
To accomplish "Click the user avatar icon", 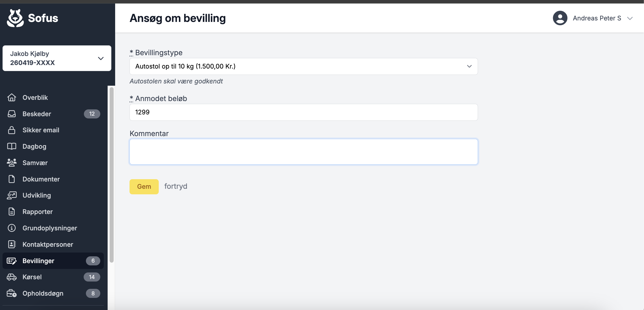I will tap(560, 18).
